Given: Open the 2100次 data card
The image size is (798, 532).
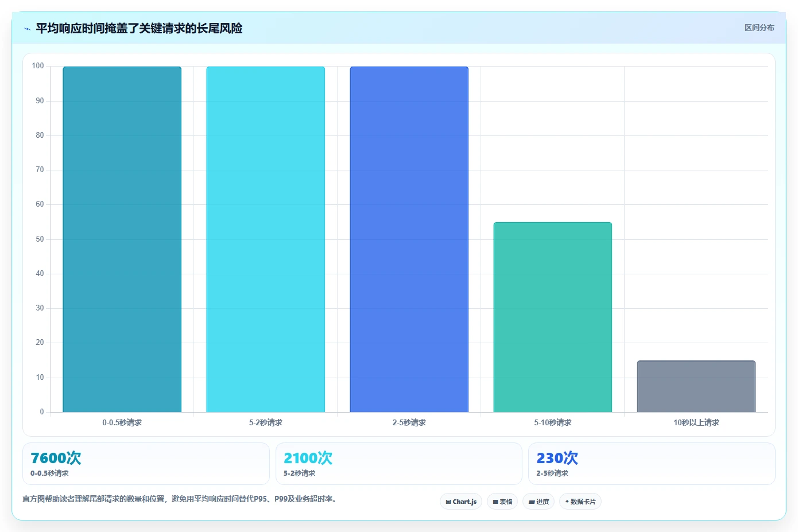Looking at the screenshot, I should [x=398, y=464].
